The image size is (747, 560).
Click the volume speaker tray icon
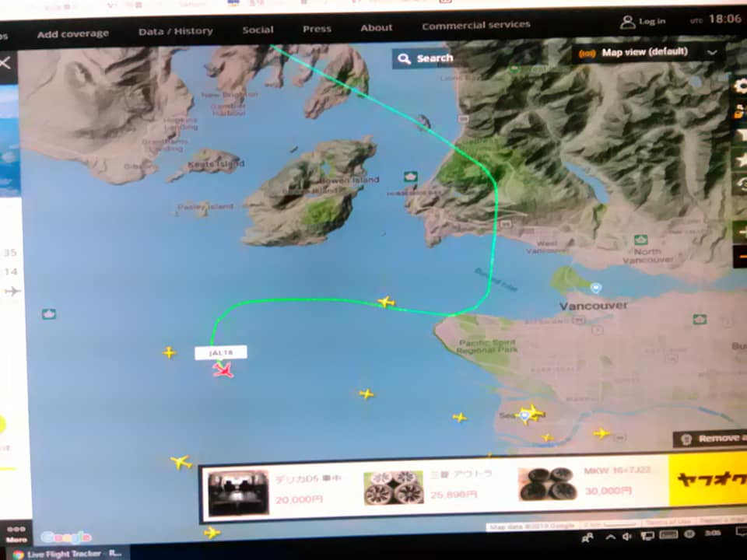tap(627, 536)
